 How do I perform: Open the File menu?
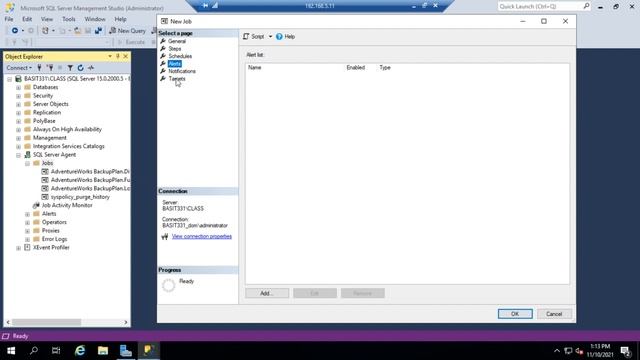click(9, 19)
